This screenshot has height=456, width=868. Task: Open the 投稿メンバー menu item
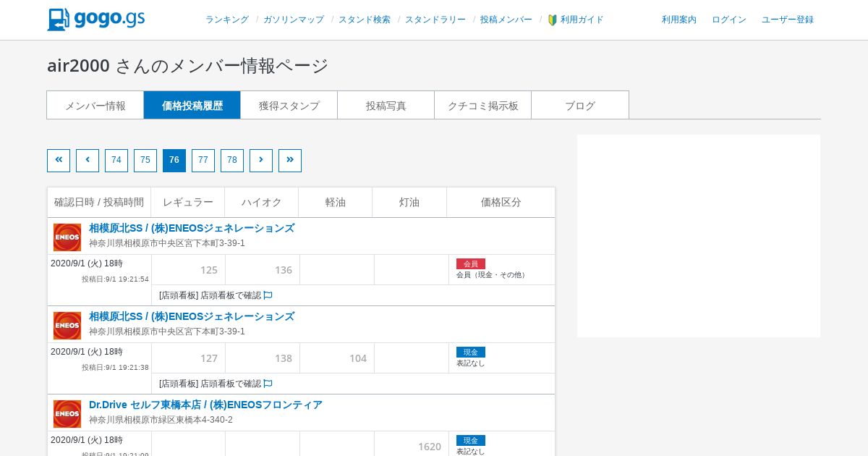pos(506,20)
